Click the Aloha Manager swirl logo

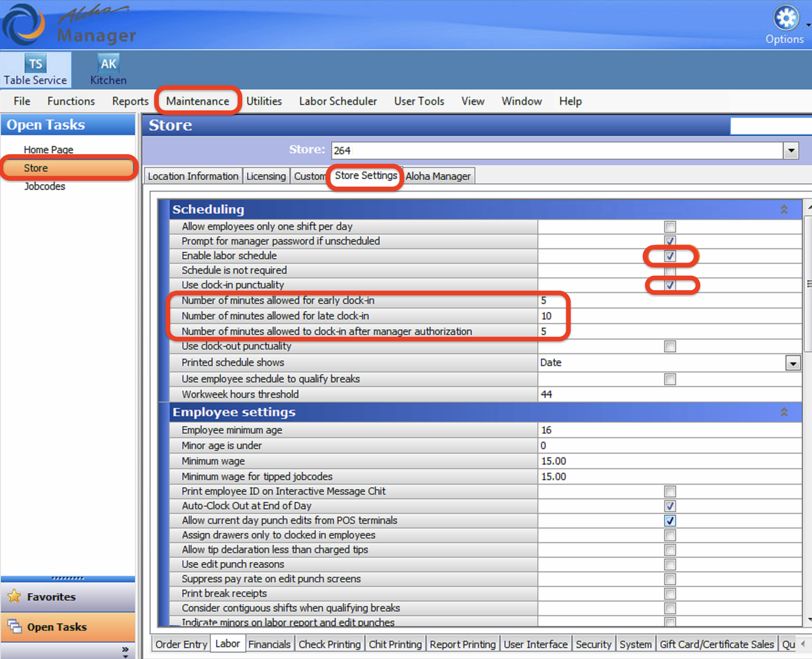pyautogui.click(x=24, y=24)
